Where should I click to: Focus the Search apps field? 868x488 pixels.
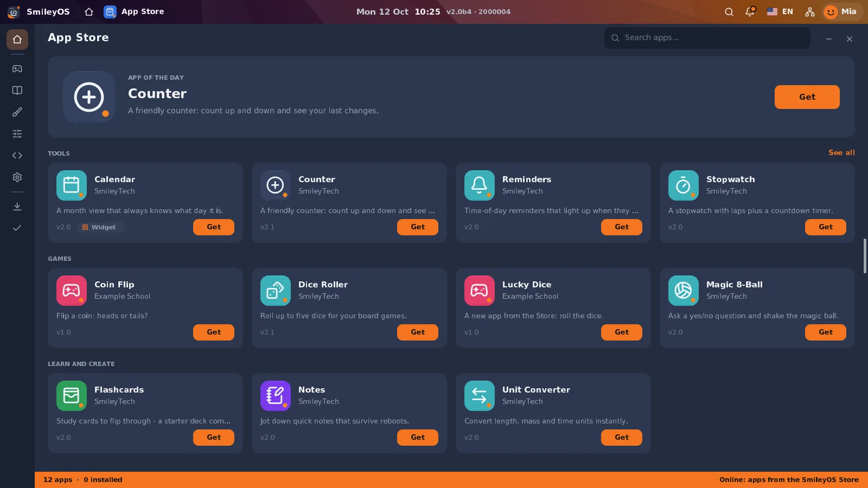[707, 38]
